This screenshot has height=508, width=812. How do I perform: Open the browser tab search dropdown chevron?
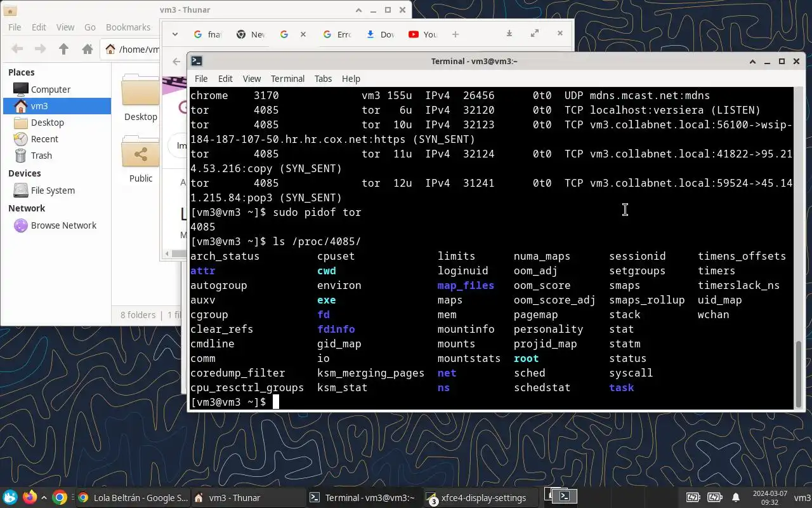pyautogui.click(x=175, y=34)
